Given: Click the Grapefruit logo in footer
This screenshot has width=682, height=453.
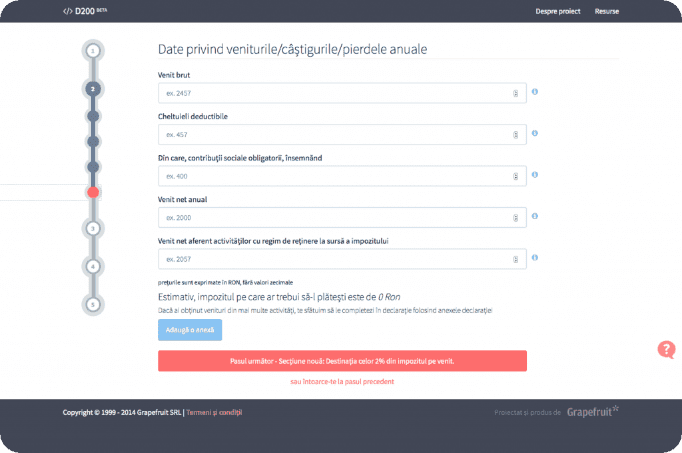Looking at the screenshot, I should pos(592,411).
